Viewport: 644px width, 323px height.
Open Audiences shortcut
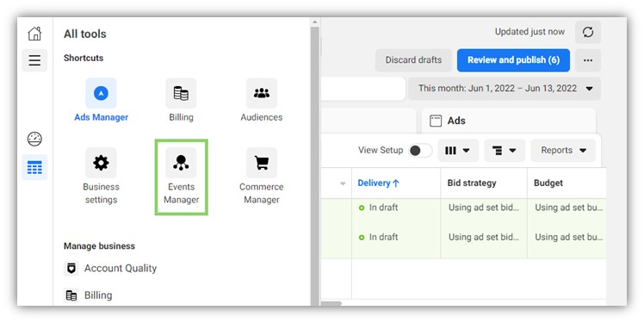pyautogui.click(x=262, y=93)
